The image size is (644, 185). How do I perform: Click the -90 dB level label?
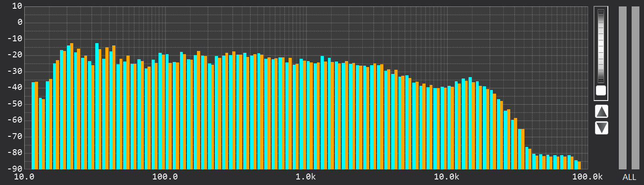tap(14, 169)
